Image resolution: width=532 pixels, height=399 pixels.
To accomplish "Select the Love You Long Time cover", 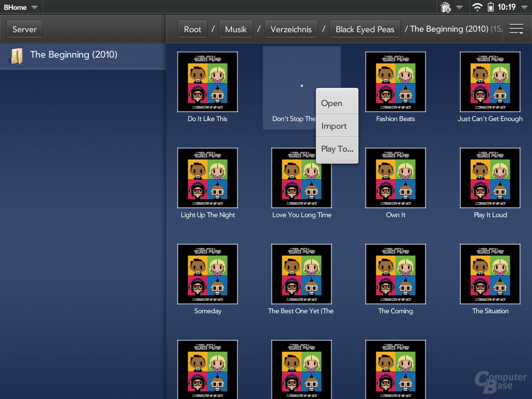I will (301, 178).
